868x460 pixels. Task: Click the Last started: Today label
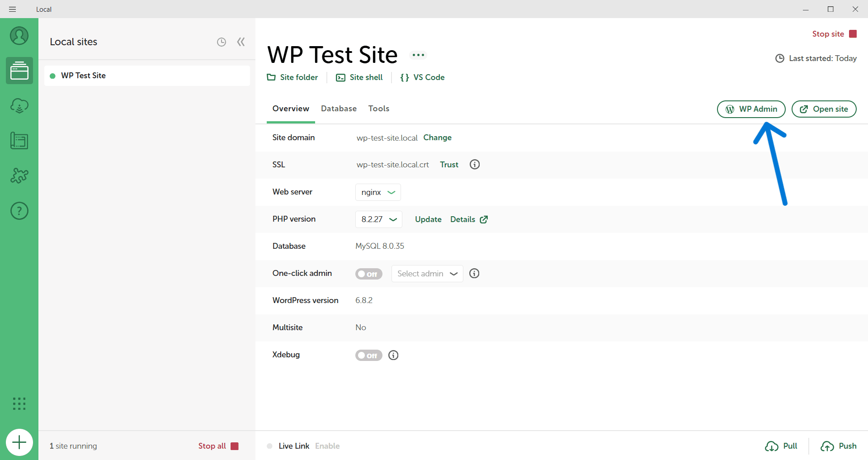[x=816, y=58]
